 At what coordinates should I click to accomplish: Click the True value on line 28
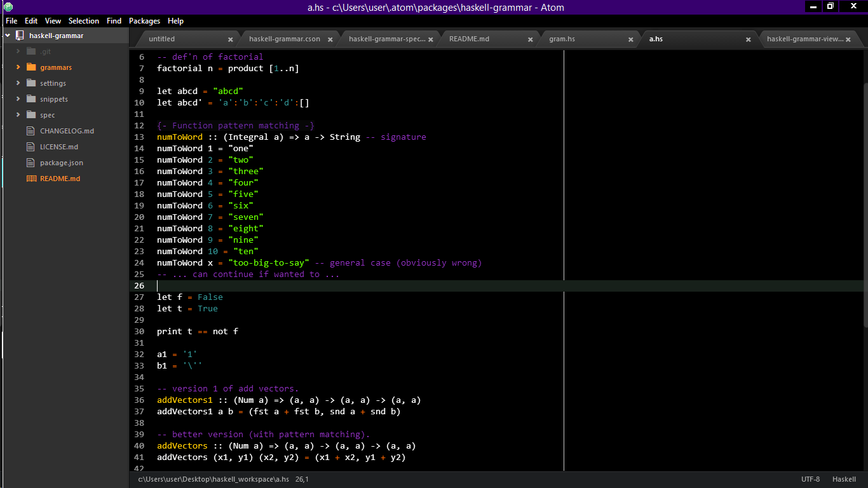(x=208, y=308)
